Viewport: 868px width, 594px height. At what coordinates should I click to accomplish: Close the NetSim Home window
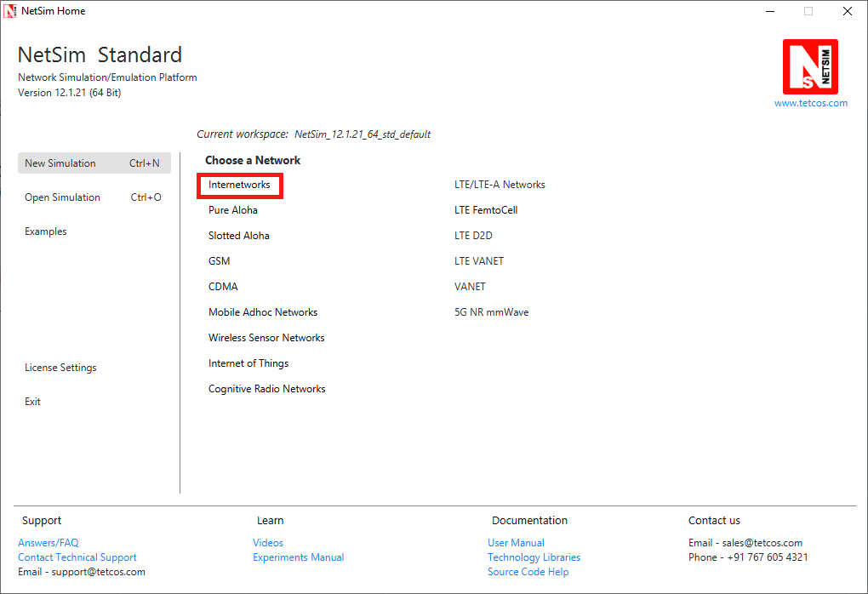(848, 11)
